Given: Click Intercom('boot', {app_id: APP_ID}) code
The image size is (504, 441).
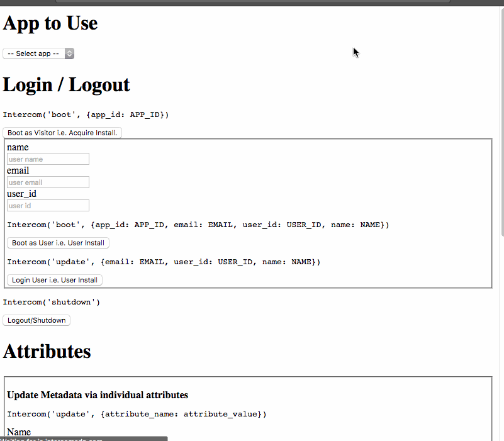Looking at the screenshot, I should click(86, 114).
